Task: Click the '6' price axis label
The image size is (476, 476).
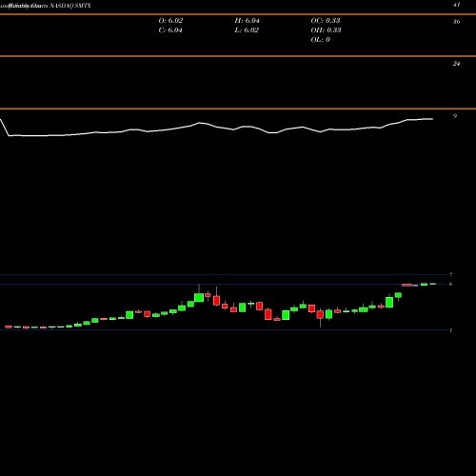Action: click(x=450, y=284)
